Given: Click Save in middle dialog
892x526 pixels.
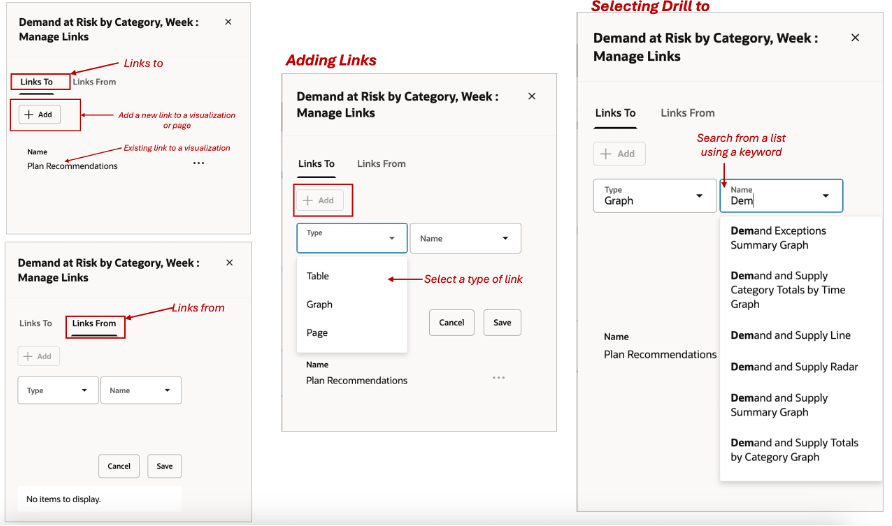Looking at the screenshot, I should pyautogui.click(x=502, y=322).
